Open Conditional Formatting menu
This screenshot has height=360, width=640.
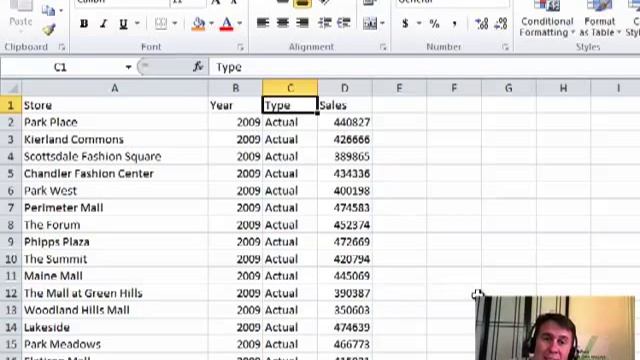(x=547, y=19)
